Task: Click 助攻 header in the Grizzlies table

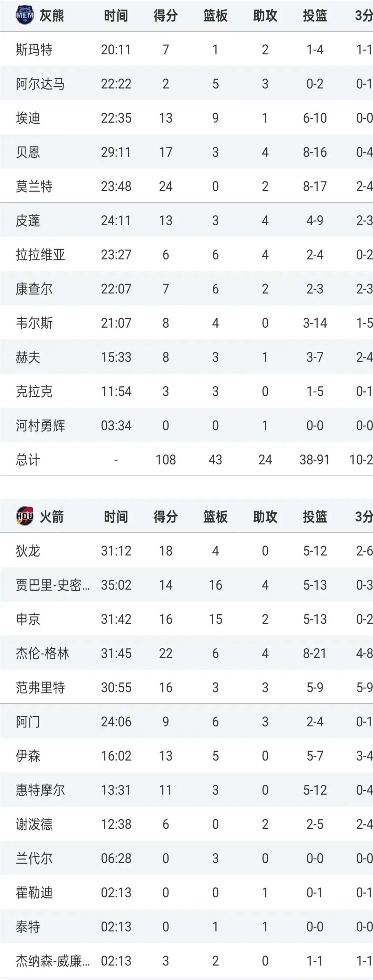Action: click(265, 16)
